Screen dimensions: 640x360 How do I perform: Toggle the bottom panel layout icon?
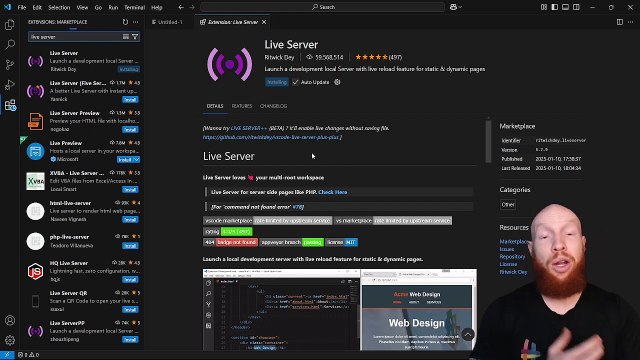tap(565, 7)
